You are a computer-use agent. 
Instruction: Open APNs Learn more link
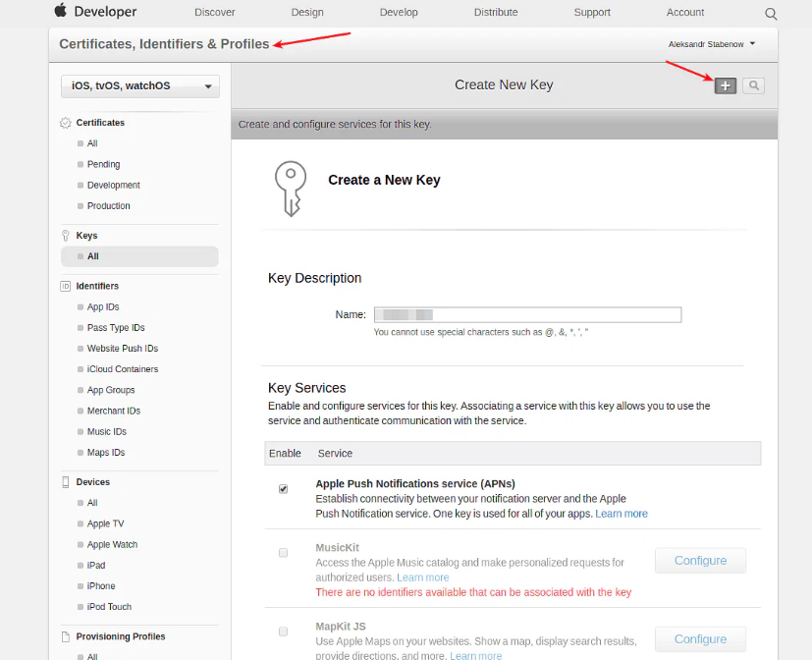(x=622, y=514)
